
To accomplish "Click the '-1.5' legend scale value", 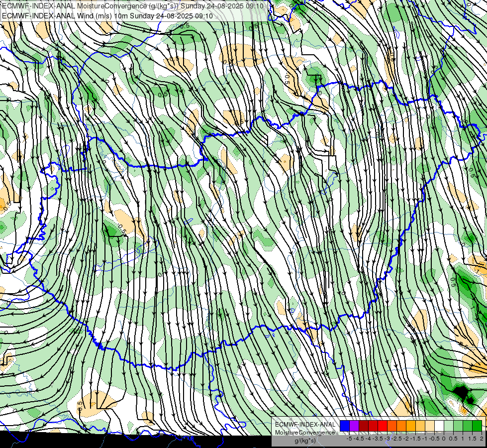I will click(x=415, y=439).
